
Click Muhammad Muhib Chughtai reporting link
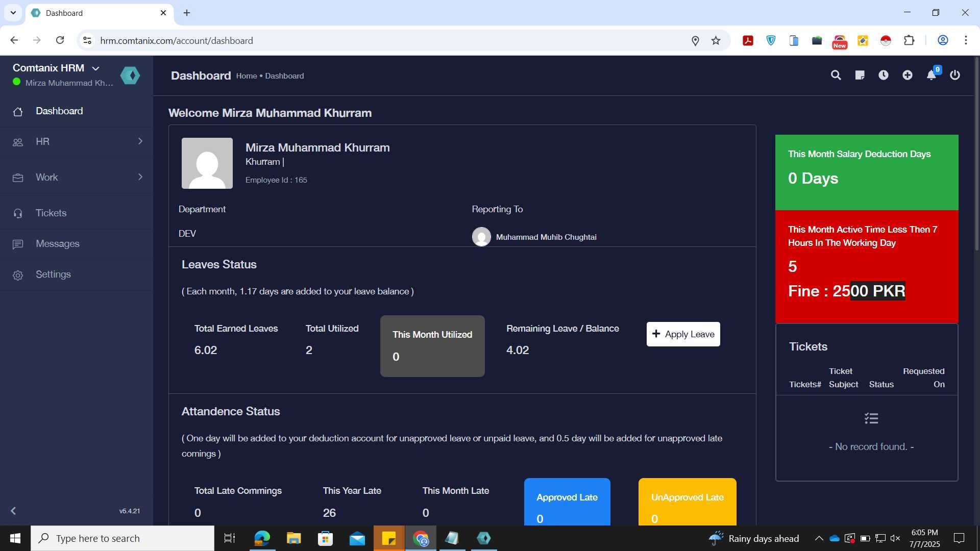tap(546, 237)
